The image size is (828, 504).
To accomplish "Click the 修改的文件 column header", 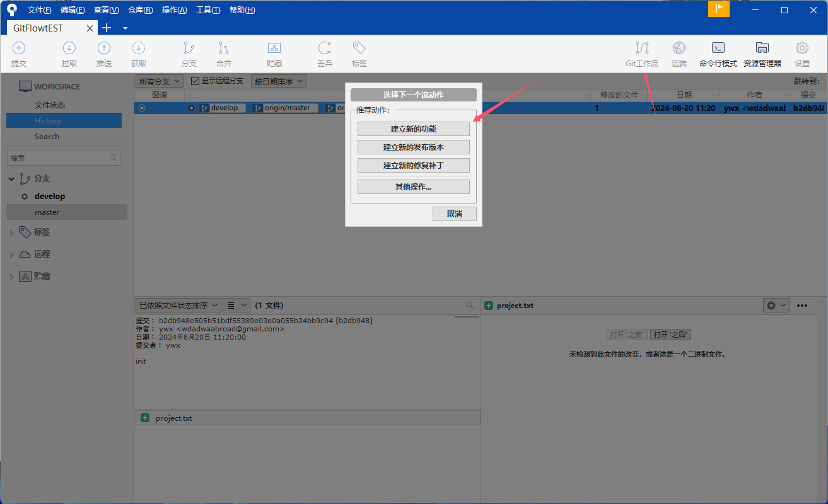I will click(x=619, y=95).
